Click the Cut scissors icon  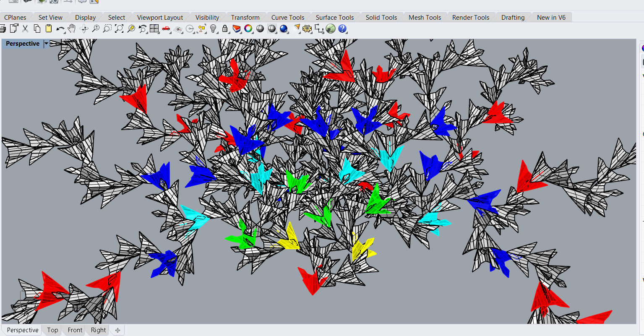25,29
